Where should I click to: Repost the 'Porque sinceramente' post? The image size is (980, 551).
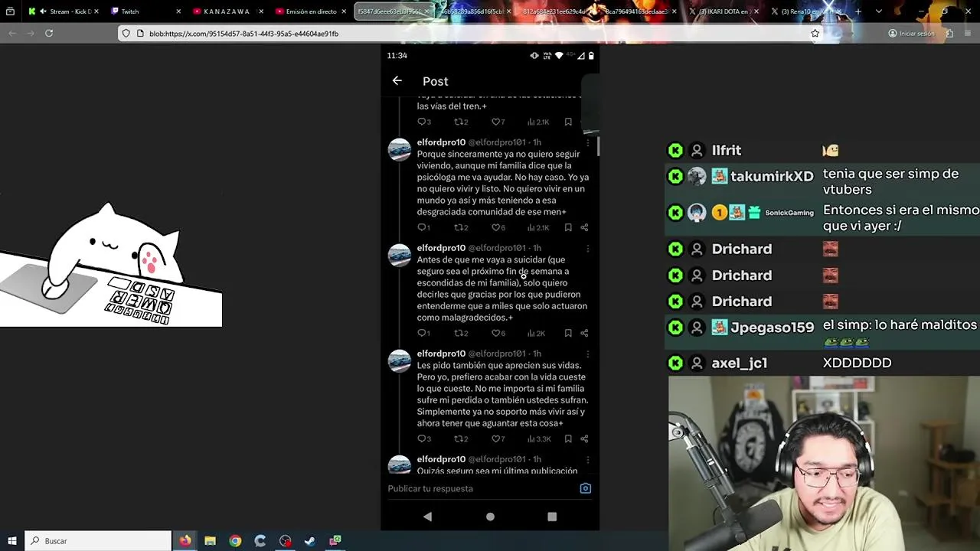[461, 227]
